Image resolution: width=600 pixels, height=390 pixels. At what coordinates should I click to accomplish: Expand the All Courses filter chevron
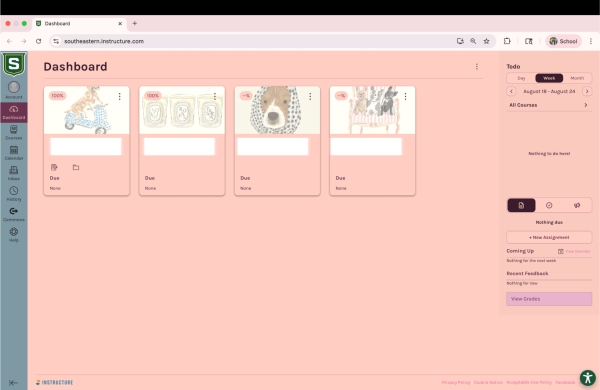(x=585, y=105)
